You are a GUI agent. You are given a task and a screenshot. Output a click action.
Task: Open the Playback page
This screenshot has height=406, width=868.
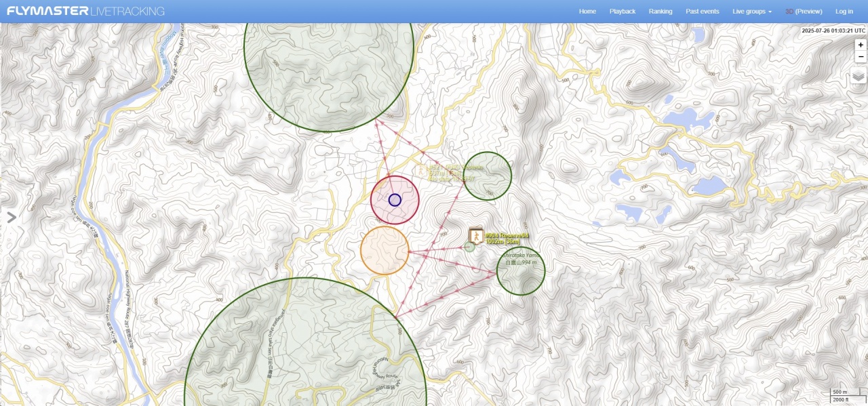click(x=623, y=12)
